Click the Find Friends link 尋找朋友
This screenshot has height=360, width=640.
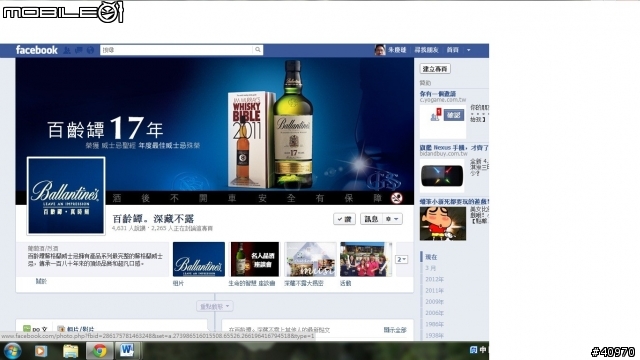tap(426, 50)
